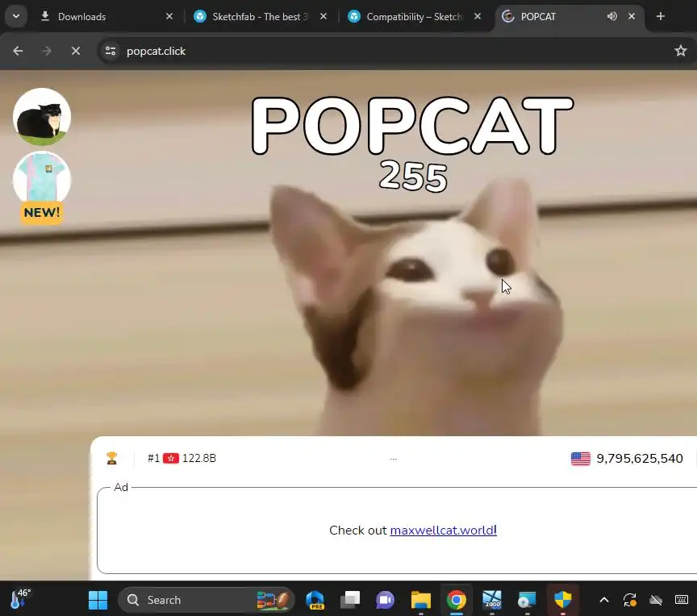
Task: Switch to Google Chrome in taskbar
Action: coord(457,600)
